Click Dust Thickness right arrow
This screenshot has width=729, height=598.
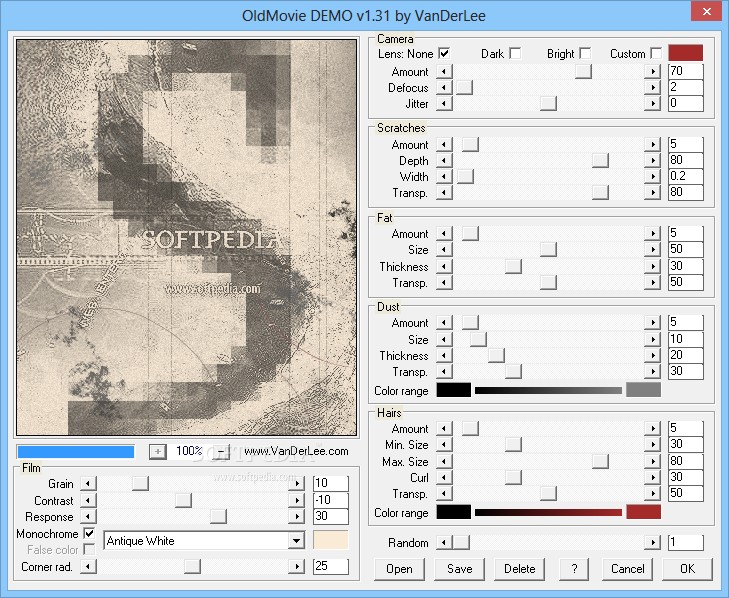point(653,356)
